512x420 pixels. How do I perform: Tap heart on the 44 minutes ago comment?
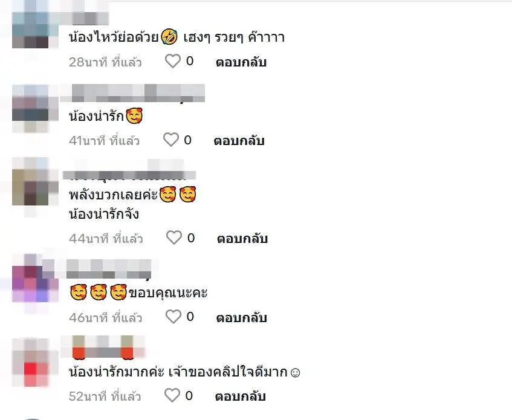click(173, 237)
